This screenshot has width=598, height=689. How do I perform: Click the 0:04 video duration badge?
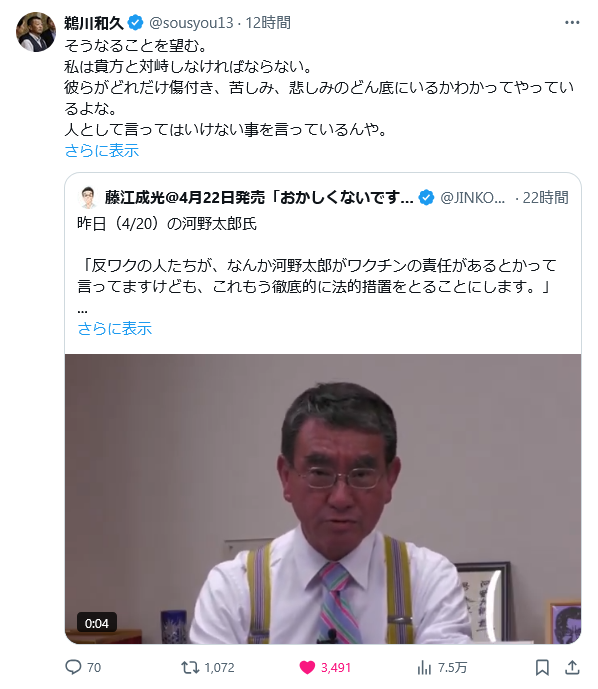tap(97, 623)
